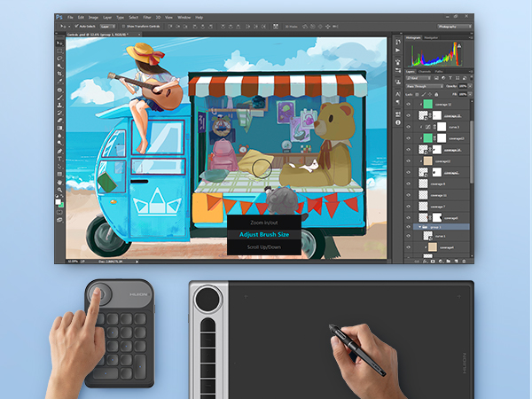This screenshot has width=532, height=399.
Task: Enable the Show Transform Controls checkbox
Action: click(123, 26)
